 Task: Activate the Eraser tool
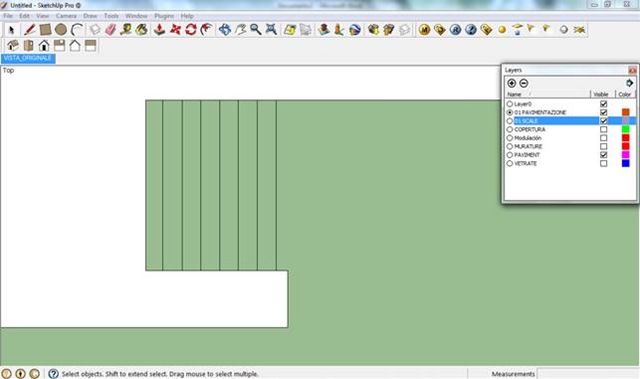pyautogui.click(x=110, y=29)
